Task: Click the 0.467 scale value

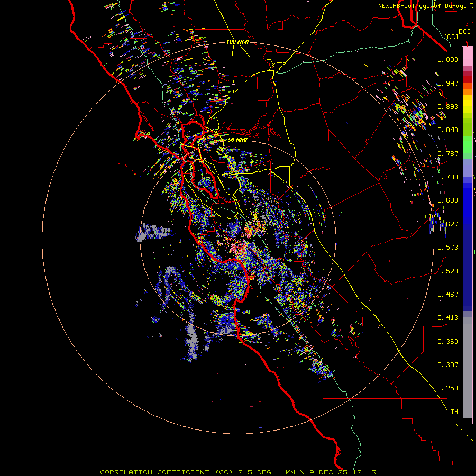Action: 448,295
